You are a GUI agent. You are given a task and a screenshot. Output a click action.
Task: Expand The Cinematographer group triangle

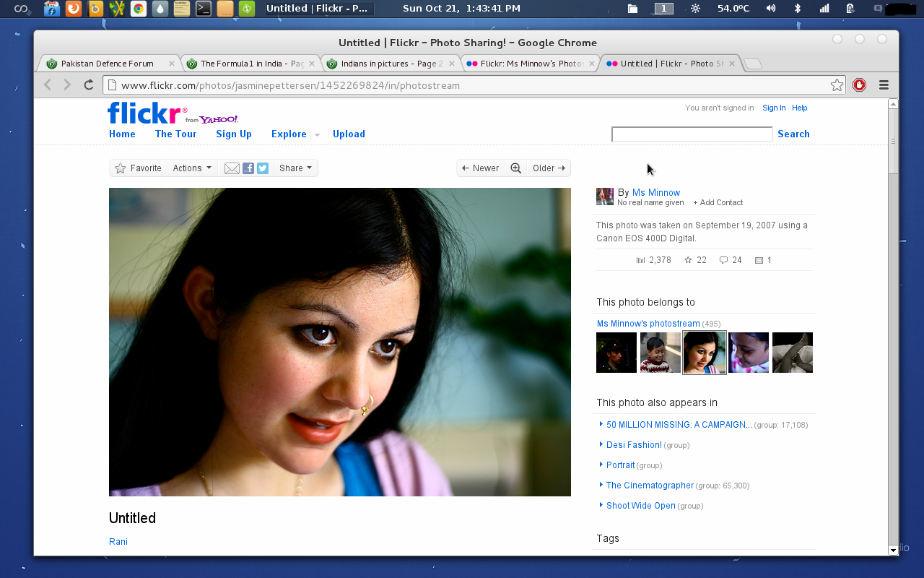point(601,485)
